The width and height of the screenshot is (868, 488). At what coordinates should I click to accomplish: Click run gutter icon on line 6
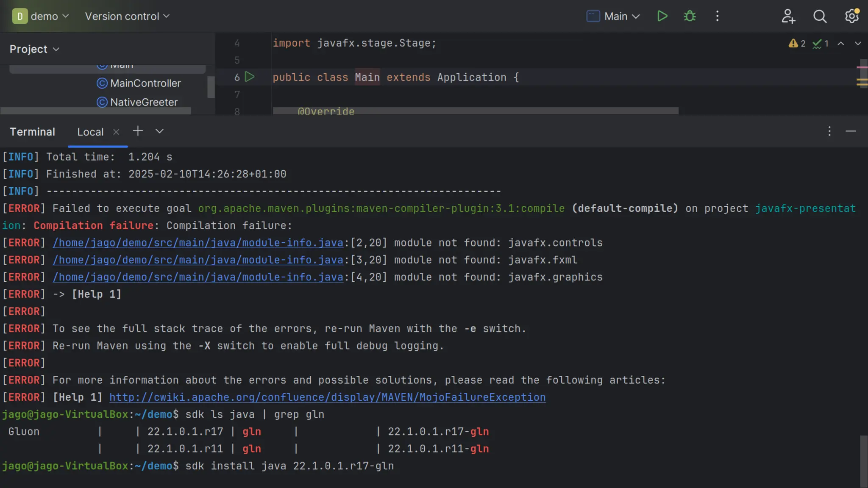click(250, 77)
